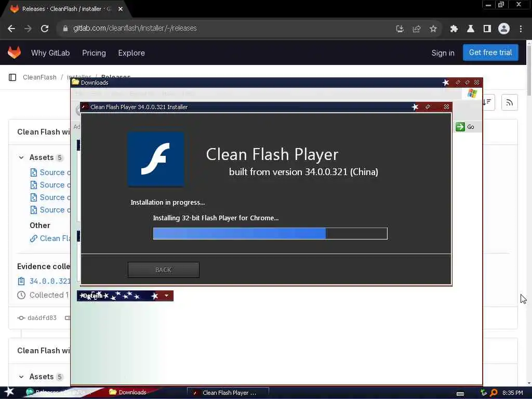Click the releases RSS feed icon

pos(509,102)
